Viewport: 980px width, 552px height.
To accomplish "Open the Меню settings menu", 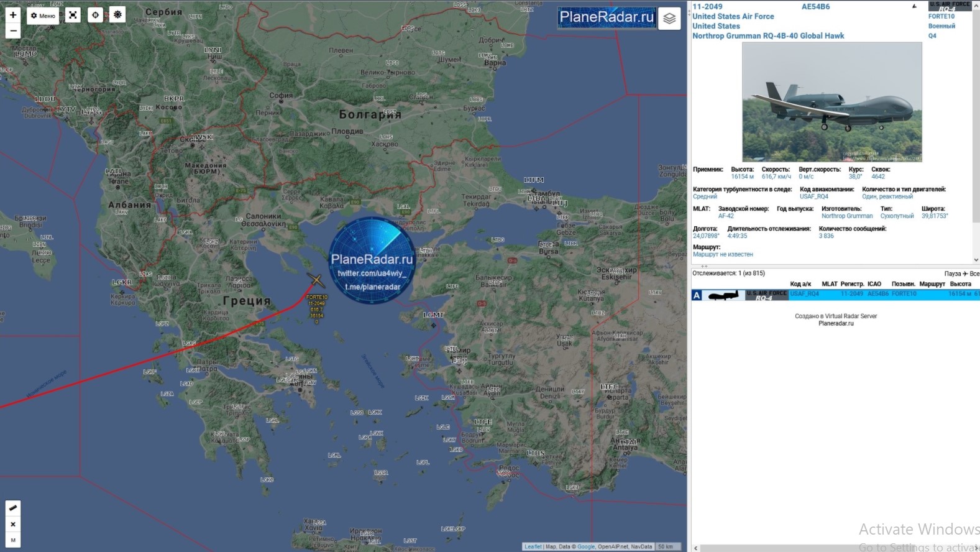I will pyautogui.click(x=43, y=16).
